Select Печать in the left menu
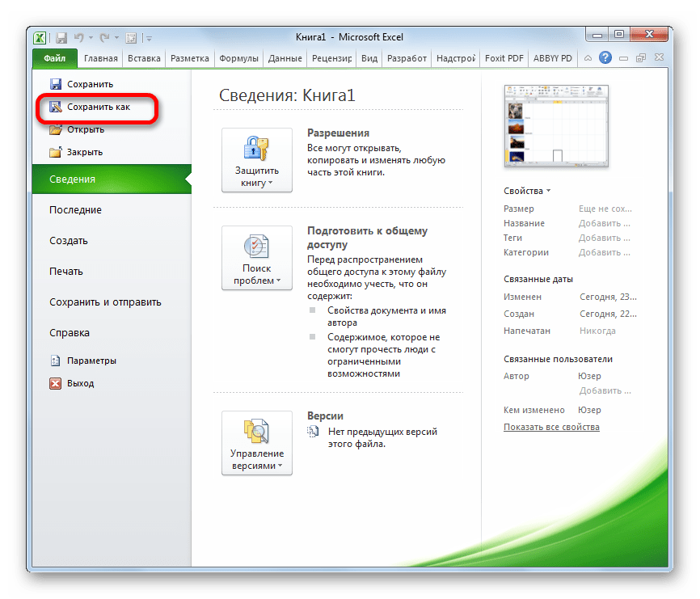The image size is (700, 599). (x=66, y=272)
